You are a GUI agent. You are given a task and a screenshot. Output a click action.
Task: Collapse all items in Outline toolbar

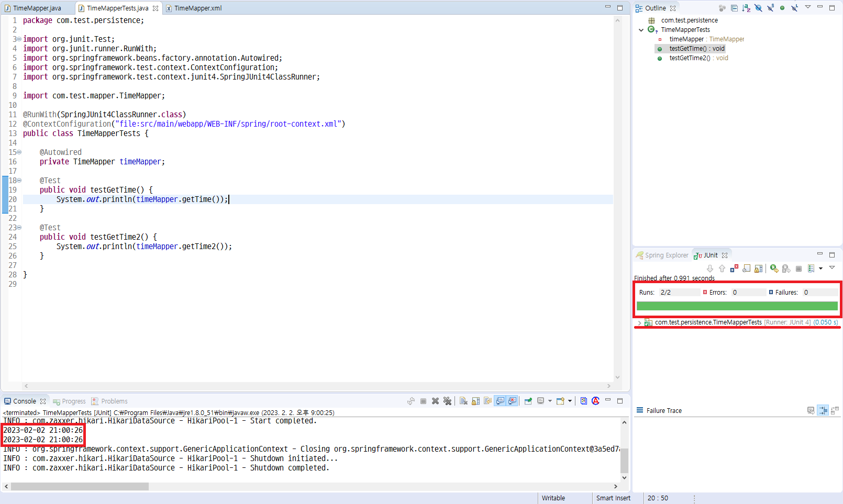734,8
